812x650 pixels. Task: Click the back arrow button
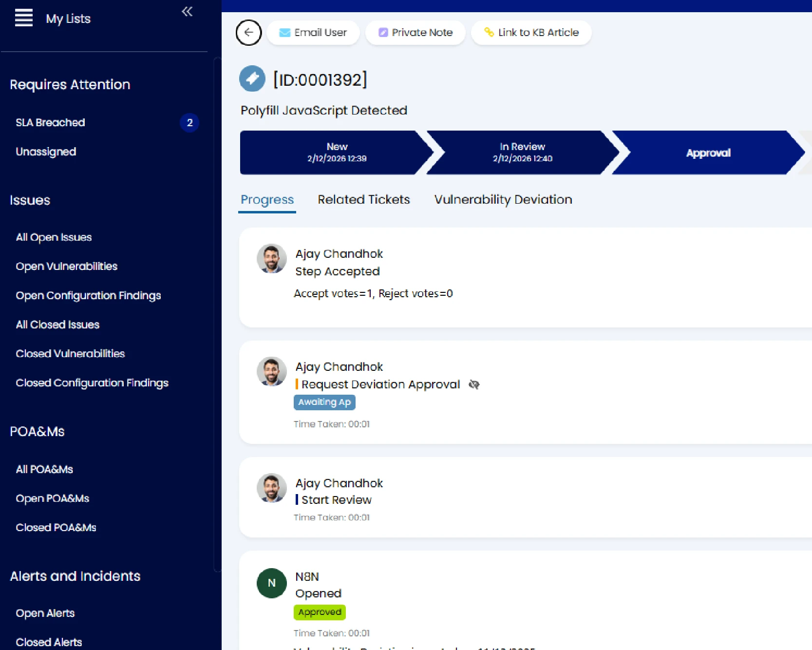click(x=248, y=33)
